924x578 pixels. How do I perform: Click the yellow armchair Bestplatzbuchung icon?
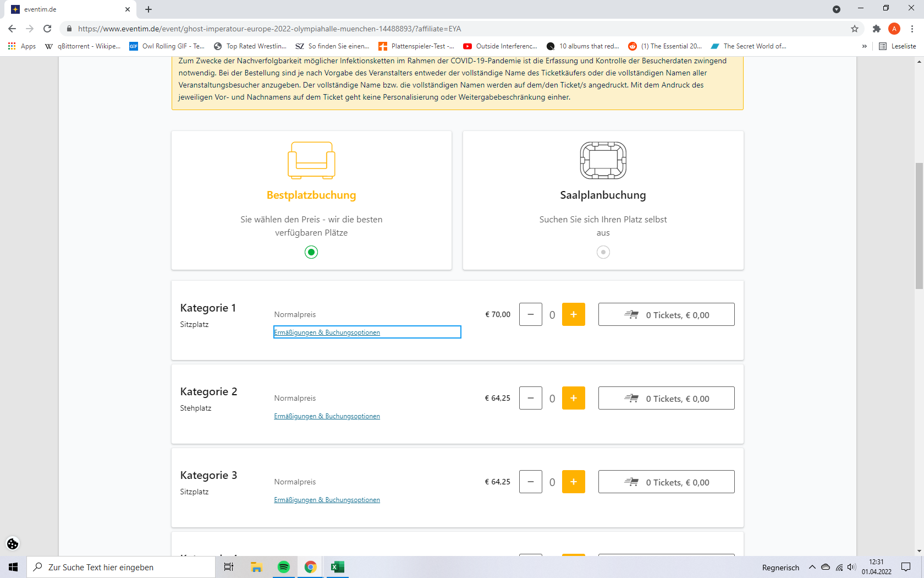311,160
